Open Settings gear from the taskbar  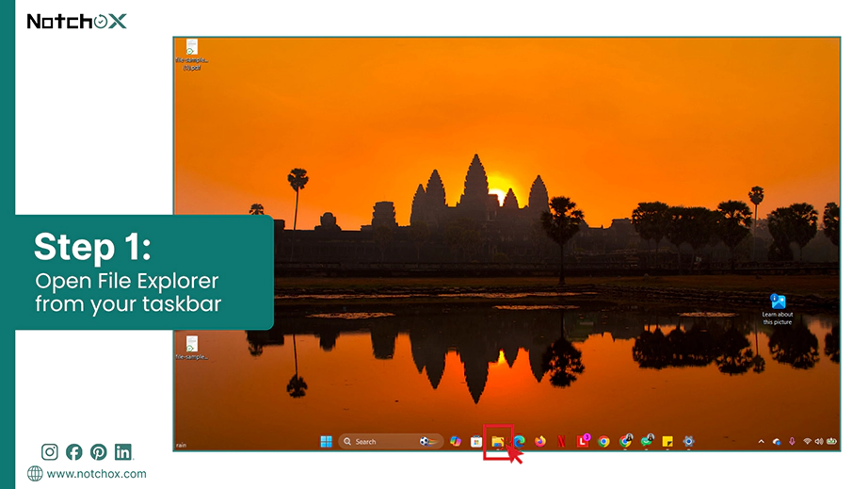click(x=688, y=441)
